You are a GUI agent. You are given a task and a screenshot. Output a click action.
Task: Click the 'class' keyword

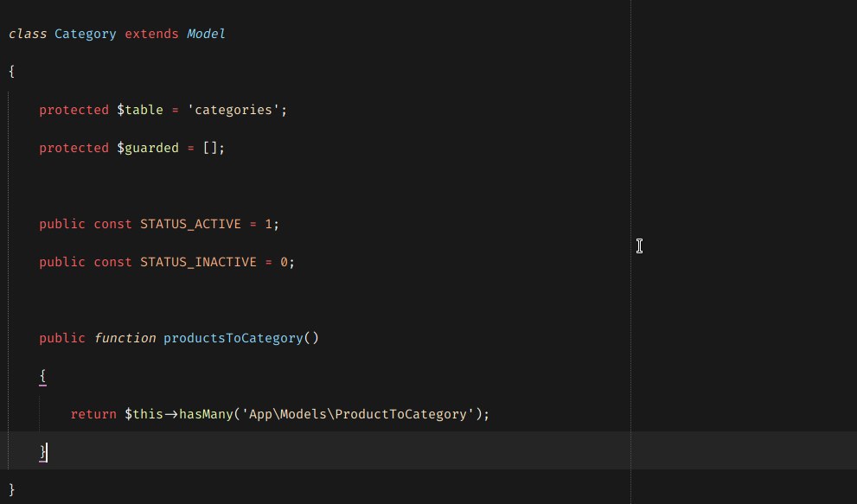tap(28, 34)
